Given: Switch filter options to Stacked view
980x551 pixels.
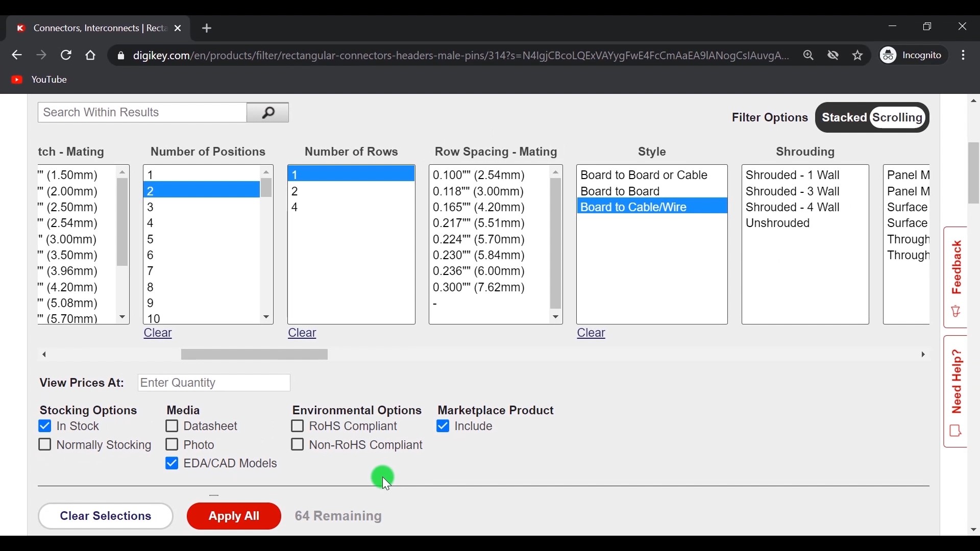Looking at the screenshot, I should pos(844,118).
